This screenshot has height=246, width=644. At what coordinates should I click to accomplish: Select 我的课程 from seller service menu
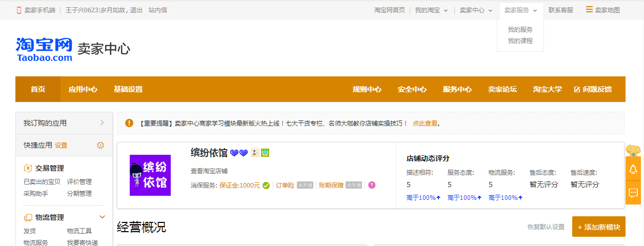coord(520,41)
